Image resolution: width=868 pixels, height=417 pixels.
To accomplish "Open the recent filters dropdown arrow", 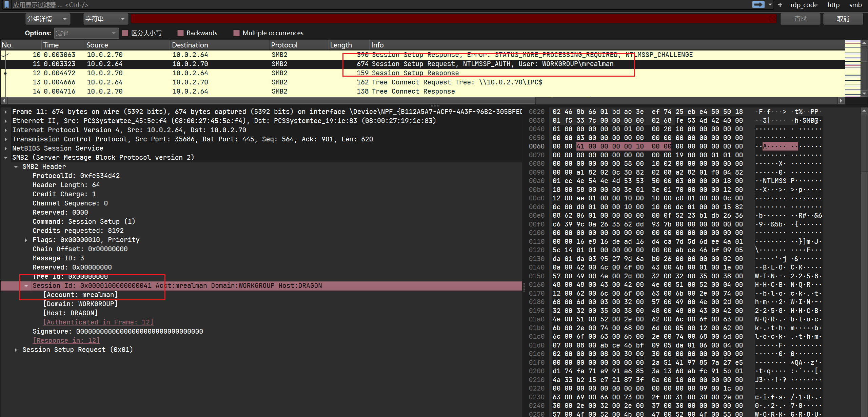I will [770, 5].
